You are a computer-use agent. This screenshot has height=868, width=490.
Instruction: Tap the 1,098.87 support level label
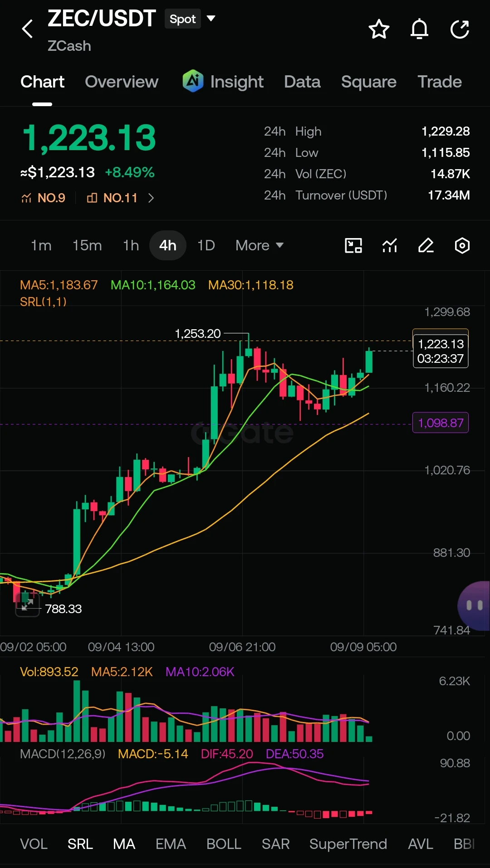[x=441, y=423]
